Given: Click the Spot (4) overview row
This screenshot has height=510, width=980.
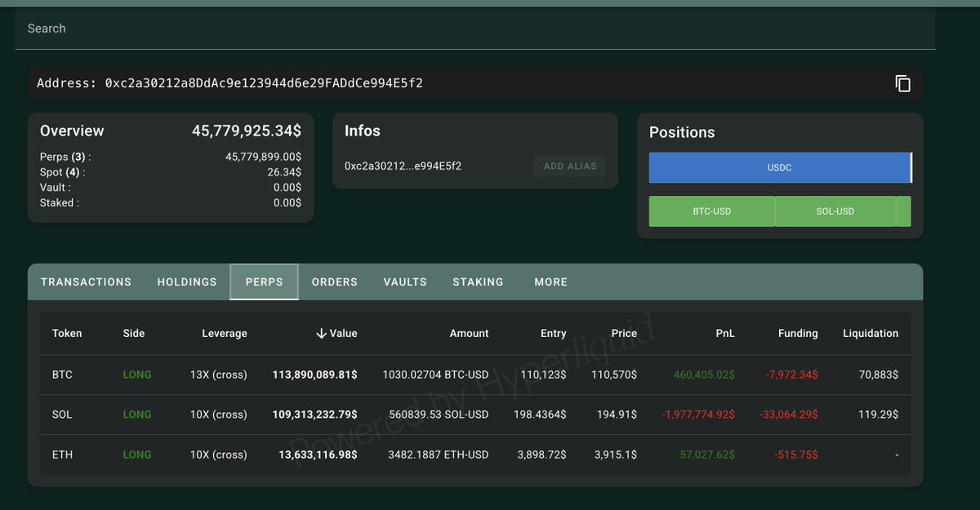Looking at the screenshot, I should click(x=171, y=172).
